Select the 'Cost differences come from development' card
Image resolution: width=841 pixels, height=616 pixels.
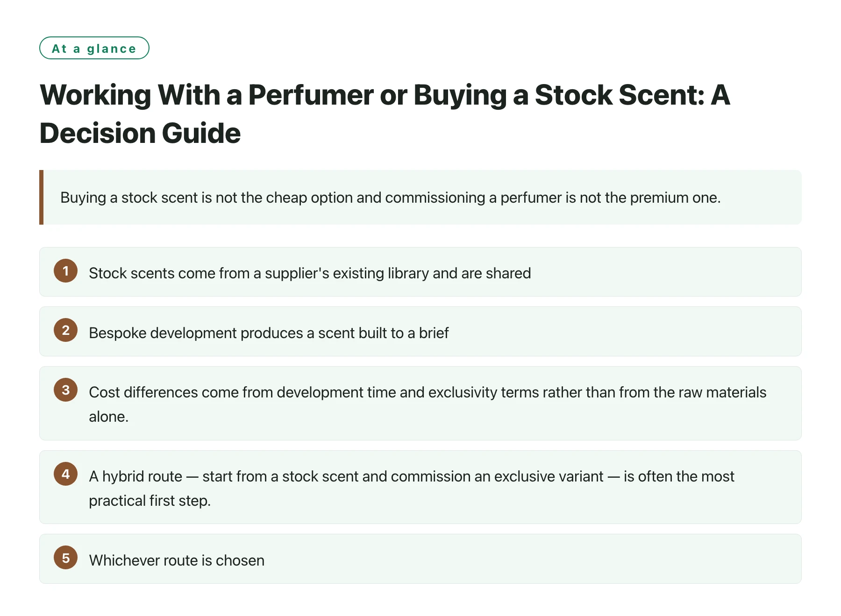420,404
